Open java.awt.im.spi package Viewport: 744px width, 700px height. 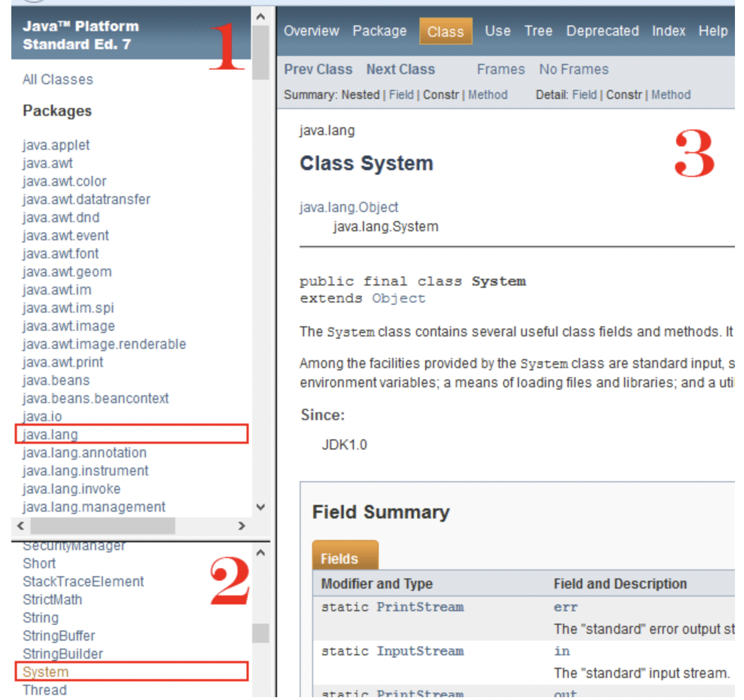[x=68, y=308]
